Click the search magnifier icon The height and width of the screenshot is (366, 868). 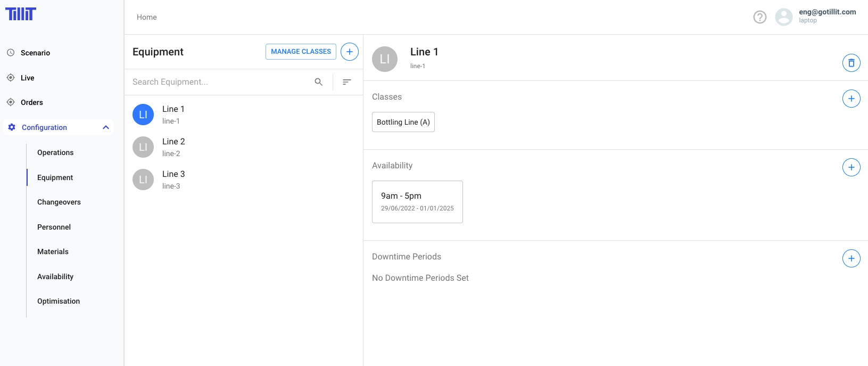point(318,82)
